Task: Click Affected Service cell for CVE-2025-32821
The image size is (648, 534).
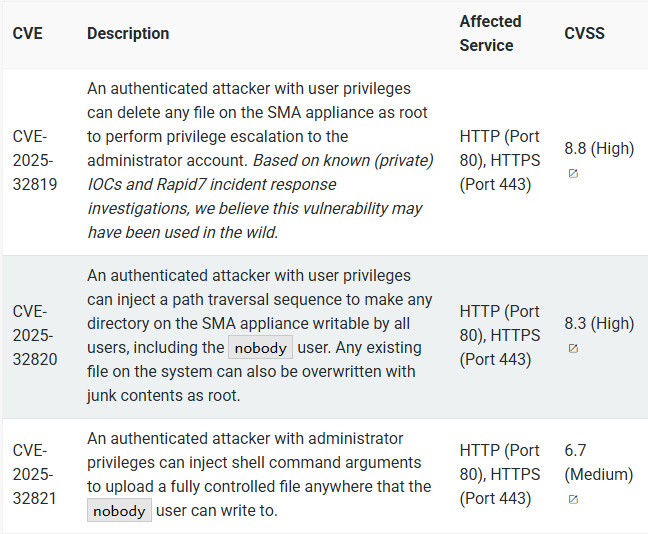Action: pyautogui.click(x=500, y=474)
